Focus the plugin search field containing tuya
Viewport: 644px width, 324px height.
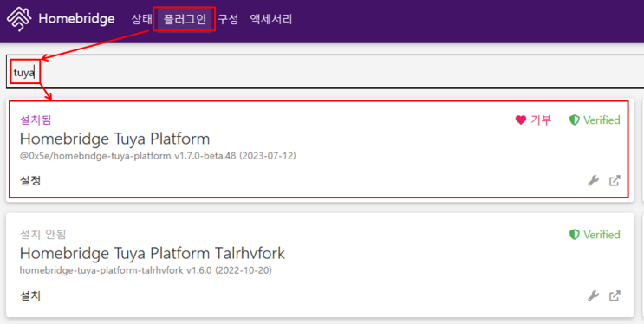click(325, 71)
